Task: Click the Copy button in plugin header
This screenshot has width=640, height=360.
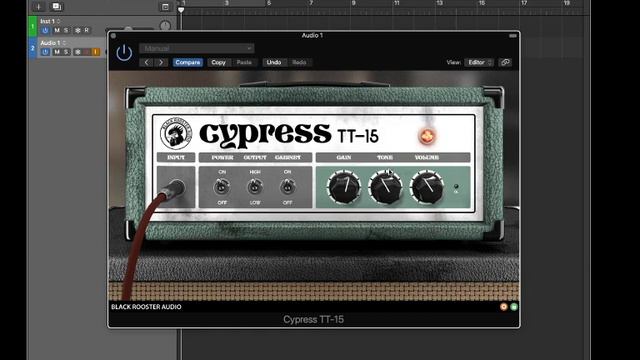Action: point(218,62)
